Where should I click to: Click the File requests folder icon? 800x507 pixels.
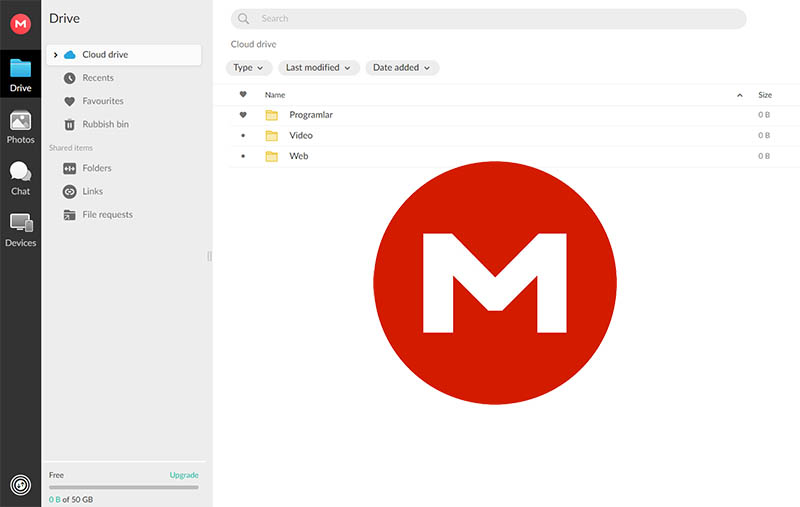tap(69, 215)
